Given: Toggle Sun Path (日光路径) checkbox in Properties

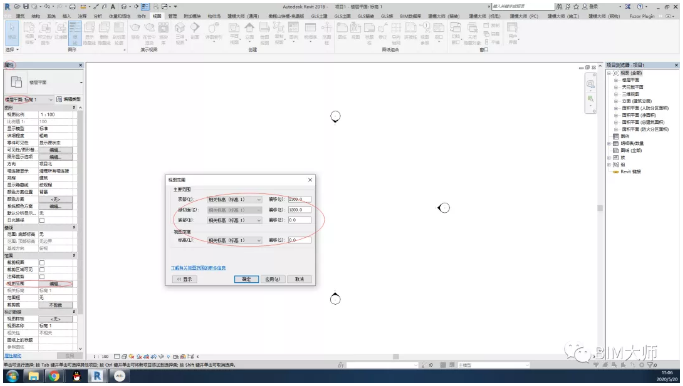Looking at the screenshot, I should [x=42, y=220].
